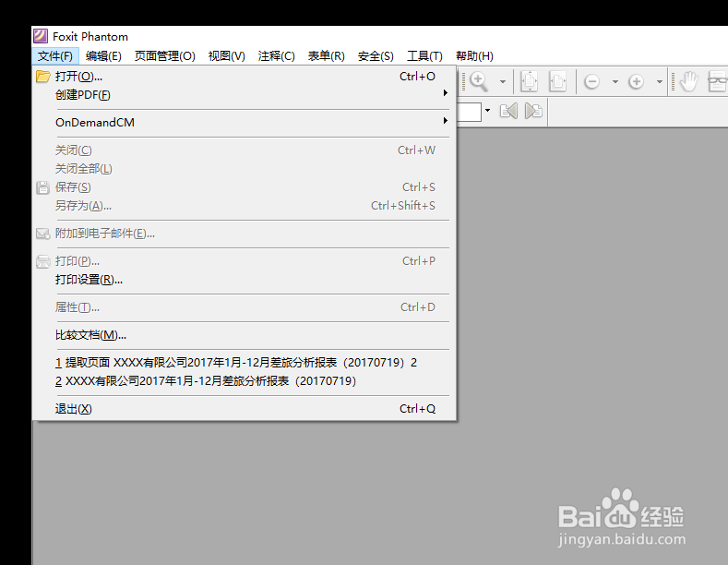
Task: Choose 比较文档(M)... menu entry
Action: coord(245,335)
